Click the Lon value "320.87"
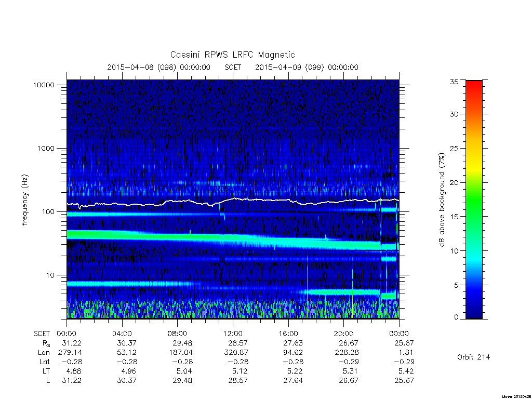532x399 pixels. [x=236, y=353]
